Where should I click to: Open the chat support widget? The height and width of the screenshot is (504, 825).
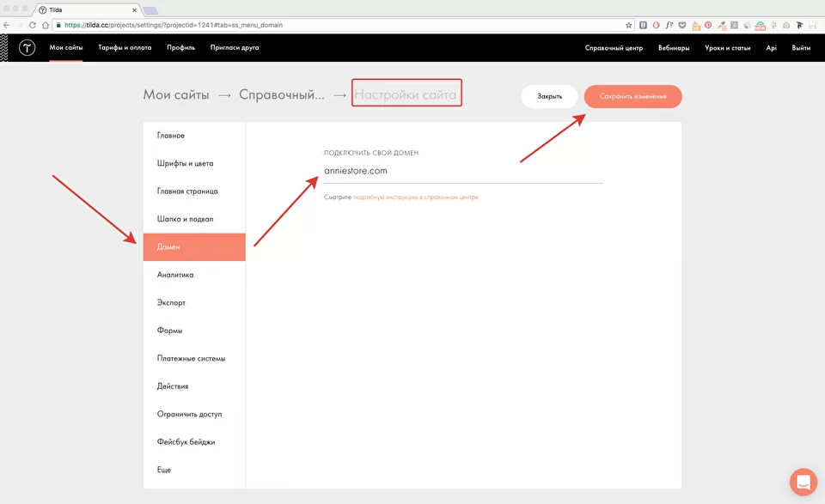(804, 482)
